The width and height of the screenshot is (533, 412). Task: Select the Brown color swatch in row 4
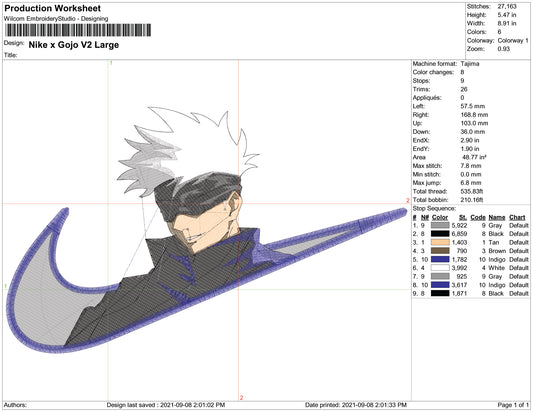click(x=440, y=251)
